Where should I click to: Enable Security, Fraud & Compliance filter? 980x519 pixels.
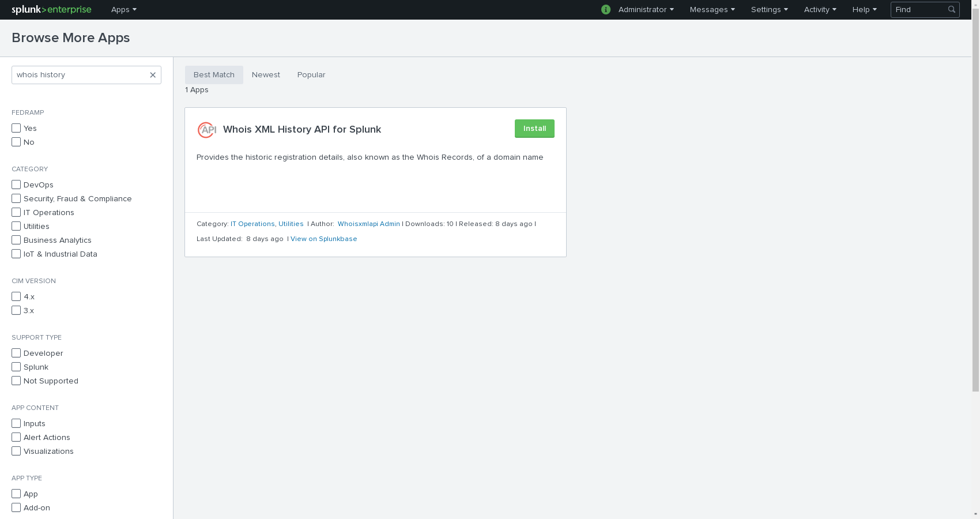click(x=16, y=198)
